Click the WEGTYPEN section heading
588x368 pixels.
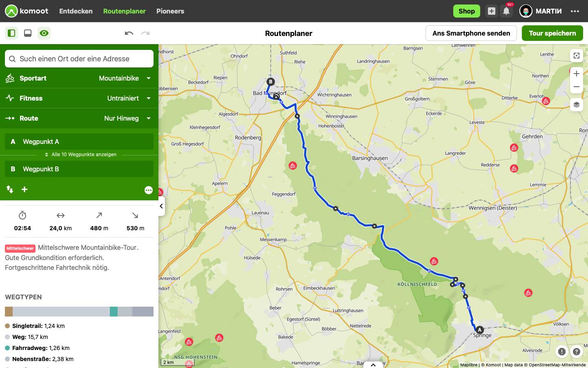pyautogui.click(x=23, y=297)
